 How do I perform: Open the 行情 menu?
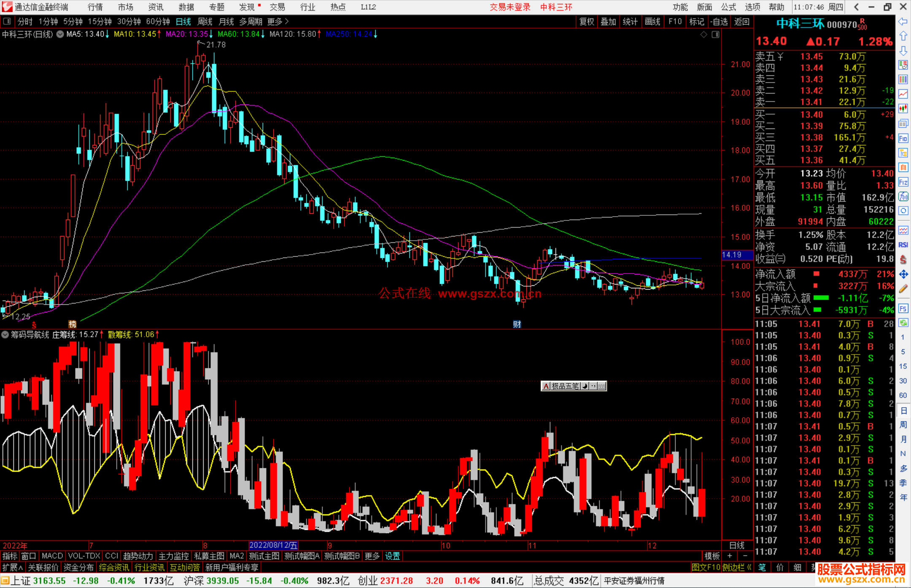95,7
